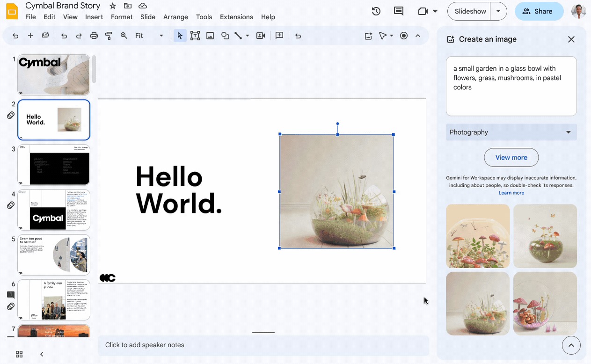Click the Add comment icon in toolbar

click(x=279, y=36)
